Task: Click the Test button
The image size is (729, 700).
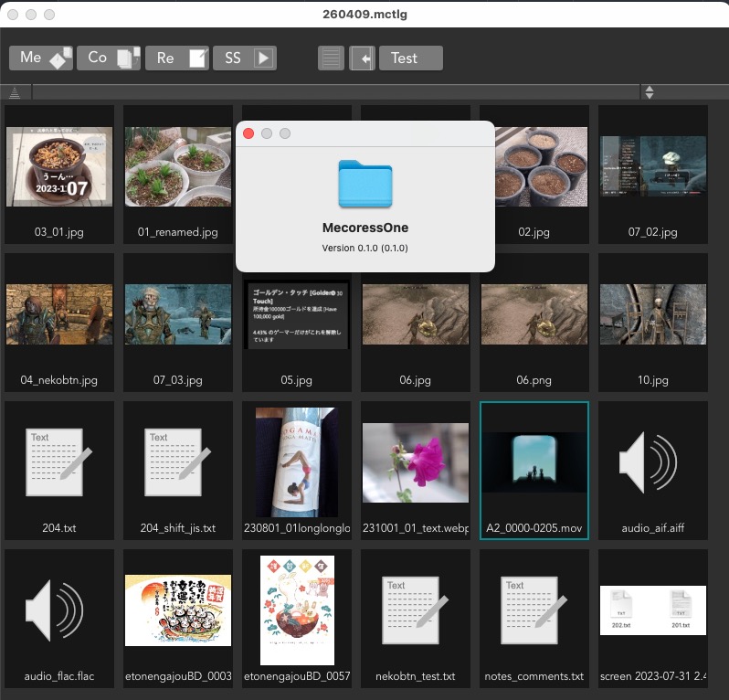Action: point(410,58)
